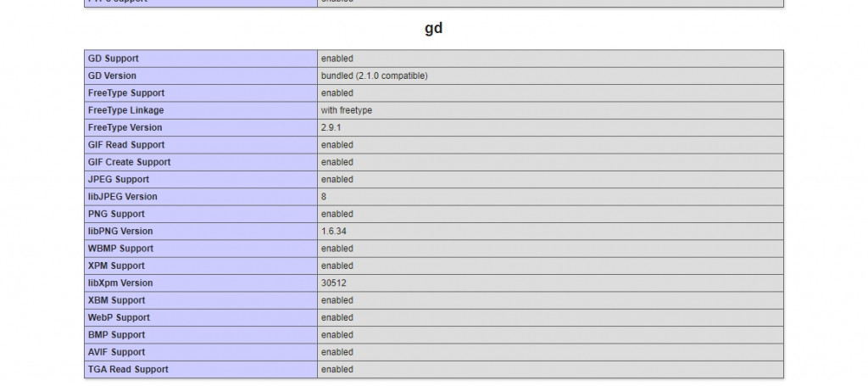Select the 'GD Support' label cell
Screen dimensions: 868x386
[x=201, y=59]
